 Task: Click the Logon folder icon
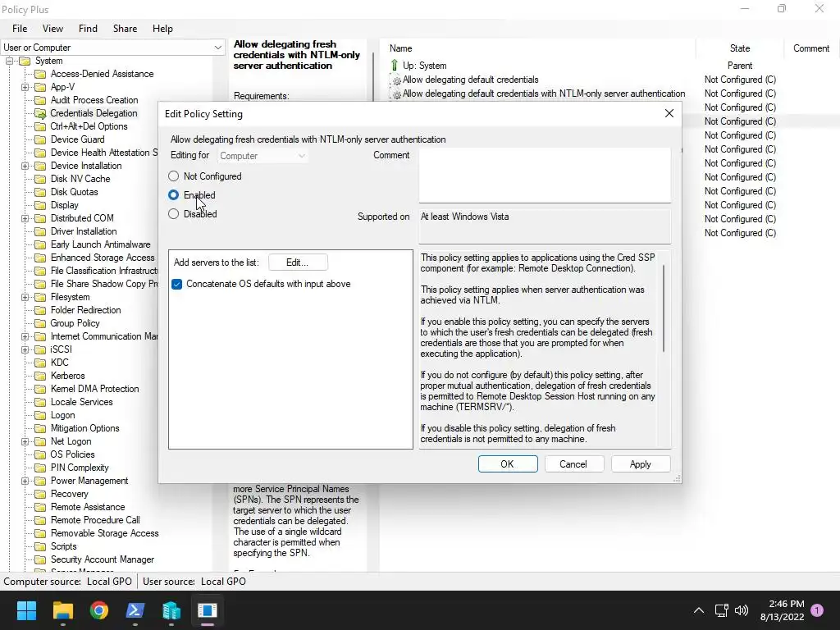(40, 415)
